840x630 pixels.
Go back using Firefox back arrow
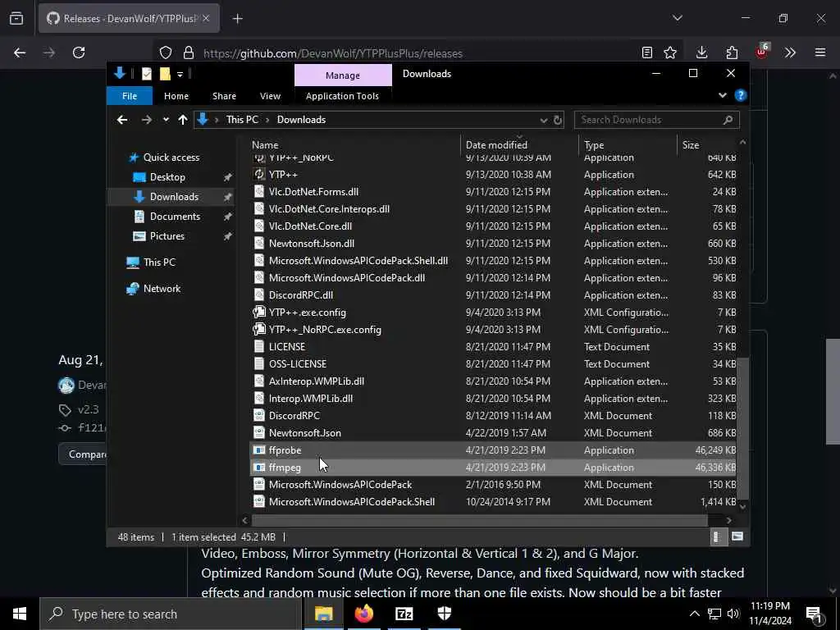pyautogui.click(x=20, y=52)
